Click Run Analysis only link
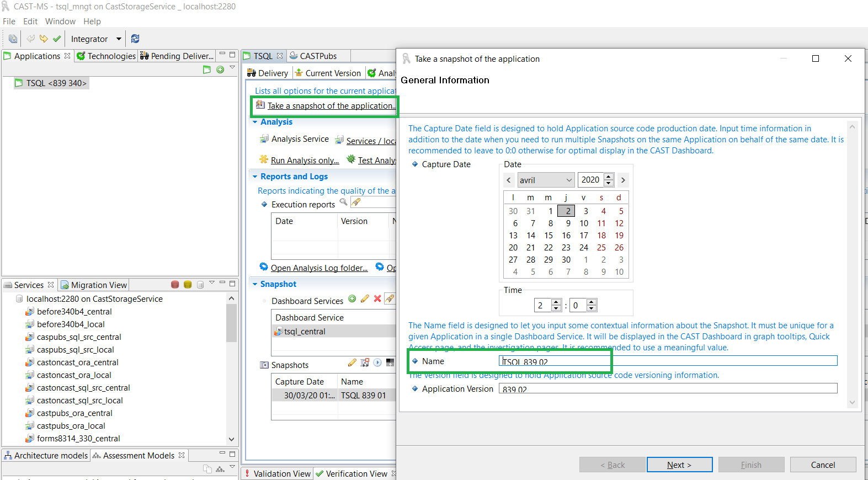The height and width of the screenshot is (480, 868). pyautogui.click(x=305, y=160)
